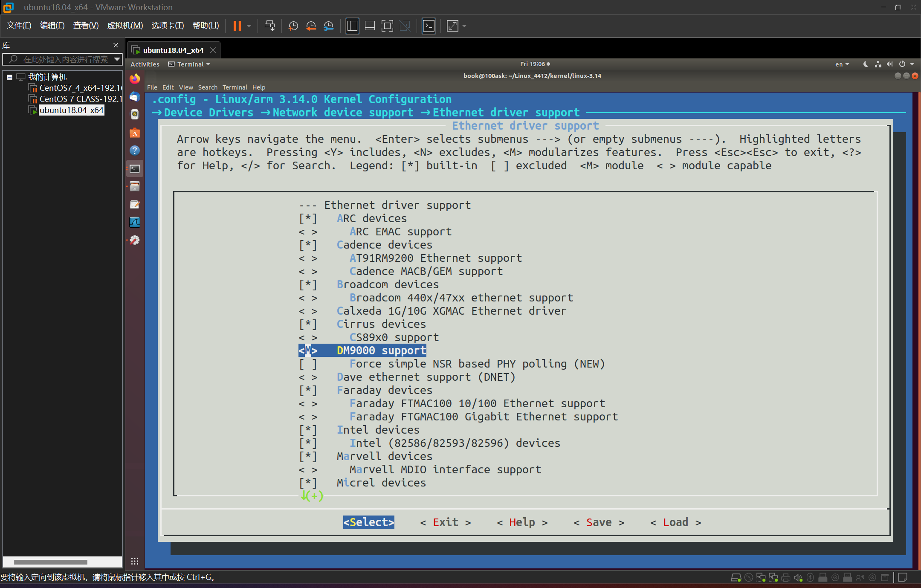This screenshot has height=588, width=921.
Task: Enter full screen mode icon
Action: (387, 26)
